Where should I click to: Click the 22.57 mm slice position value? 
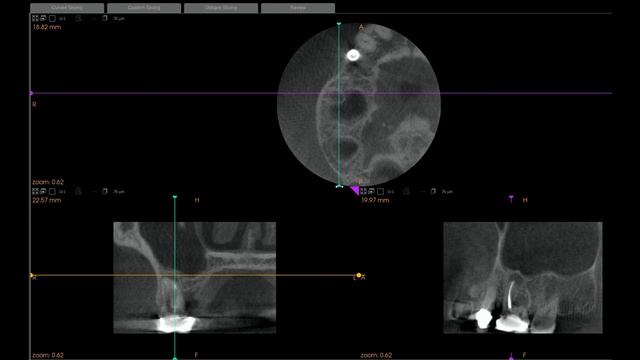click(47, 200)
